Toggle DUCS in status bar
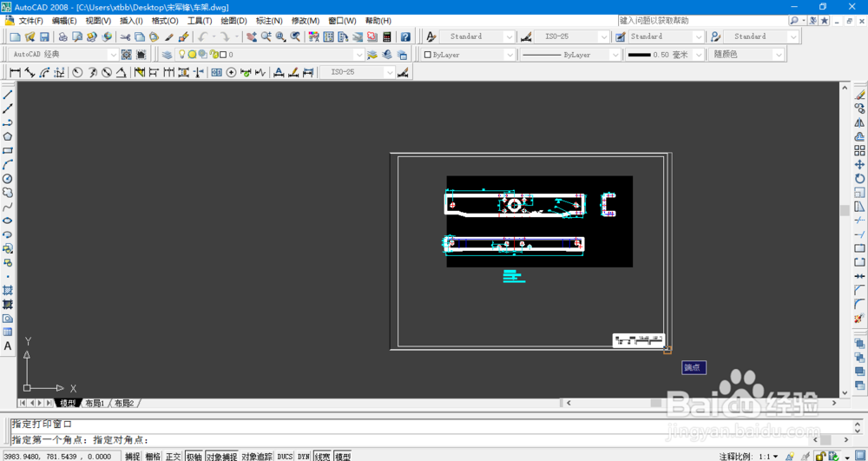Screen dimensions: 868x461 tap(285, 457)
